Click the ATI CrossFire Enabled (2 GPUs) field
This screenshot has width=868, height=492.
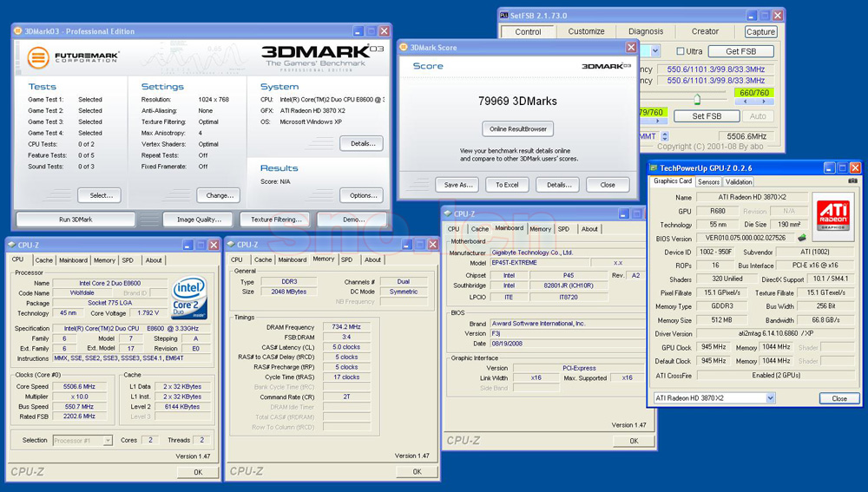coord(775,375)
